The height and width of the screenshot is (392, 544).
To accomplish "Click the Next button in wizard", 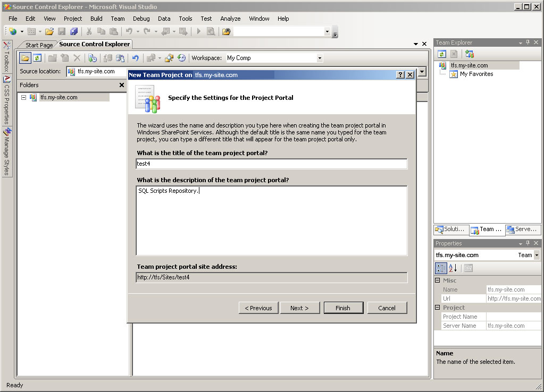I will pyautogui.click(x=300, y=308).
